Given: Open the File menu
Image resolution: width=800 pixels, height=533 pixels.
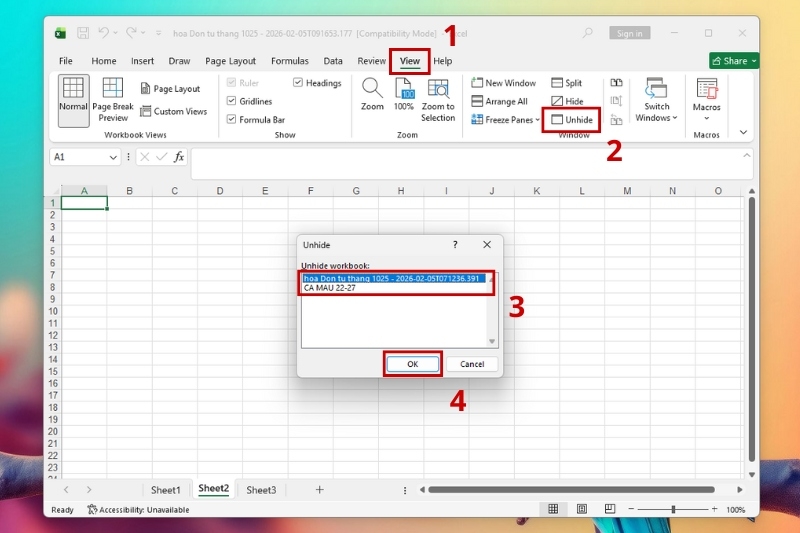Looking at the screenshot, I should pos(66,61).
